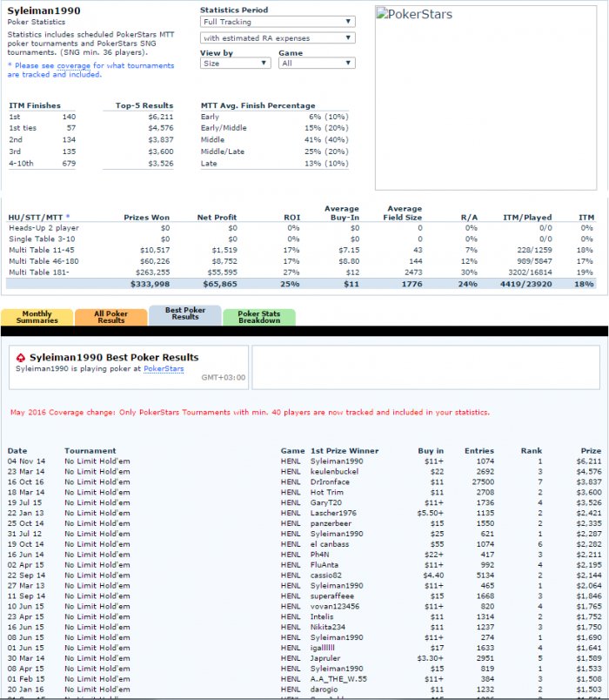Click winner name Japruler
Screen dimensions: 609x700
pyautogui.click(x=325, y=658)
